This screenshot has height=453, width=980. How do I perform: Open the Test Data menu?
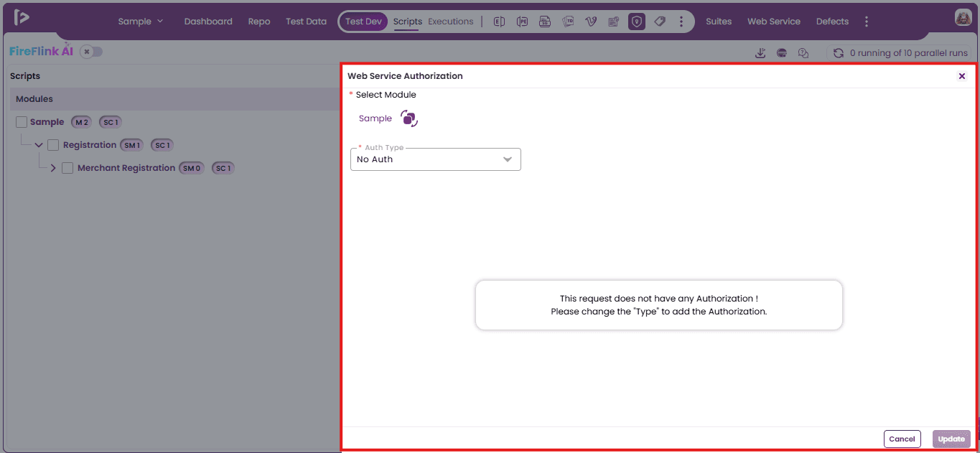click(306, 22)
